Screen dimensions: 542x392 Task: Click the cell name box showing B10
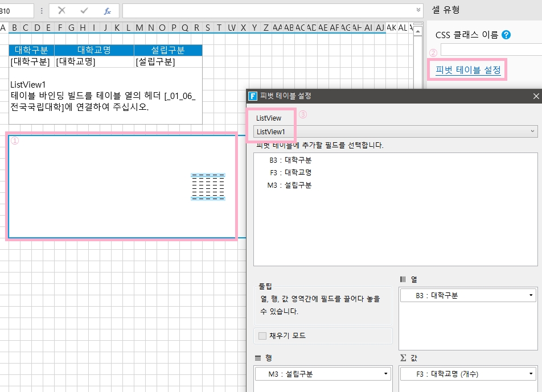pos(16,11)
